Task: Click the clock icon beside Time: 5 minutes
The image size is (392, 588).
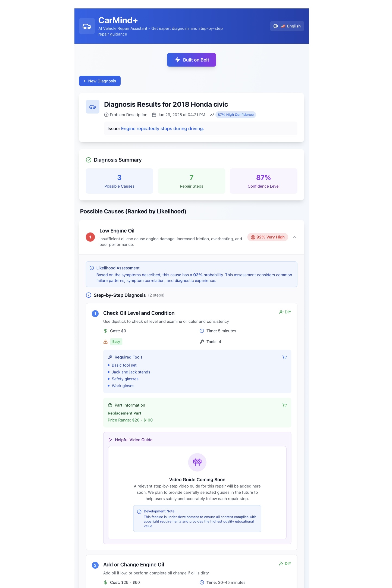Action: (202, 331)
